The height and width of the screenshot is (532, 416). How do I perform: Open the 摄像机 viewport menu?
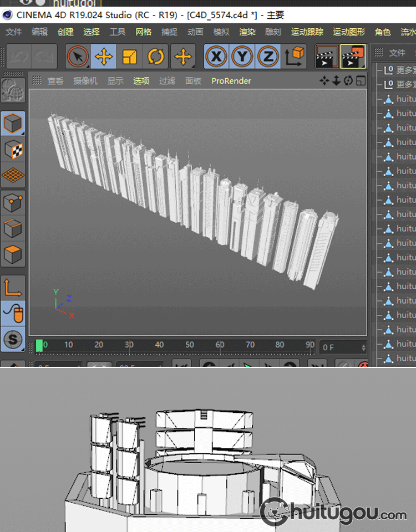(85, 81)
